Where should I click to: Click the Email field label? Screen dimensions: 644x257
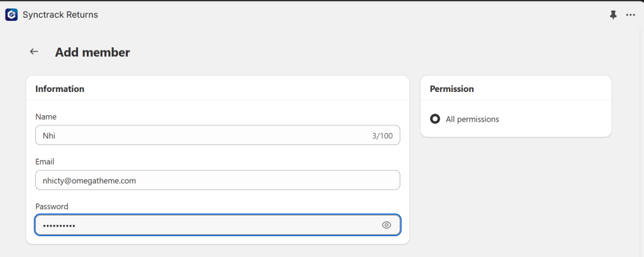click(45, 162)
